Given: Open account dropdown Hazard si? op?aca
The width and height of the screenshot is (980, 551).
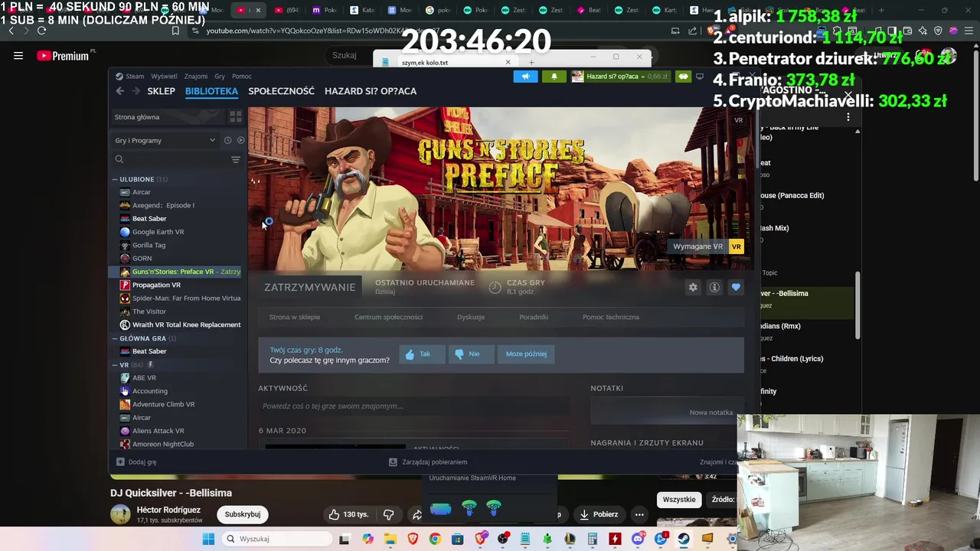Looking at the screenshot, I should pyautogui.click(x=620, y=77).
